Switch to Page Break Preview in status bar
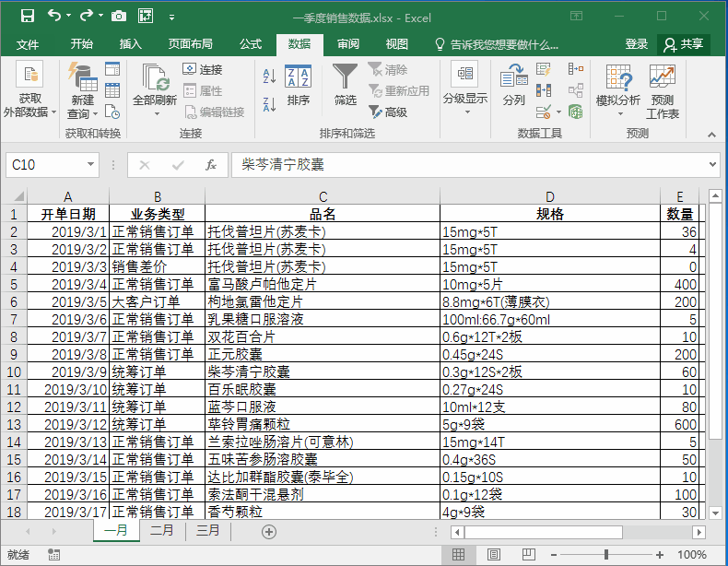The height and width of the screenshot is (566, 728). pos(529,554)
